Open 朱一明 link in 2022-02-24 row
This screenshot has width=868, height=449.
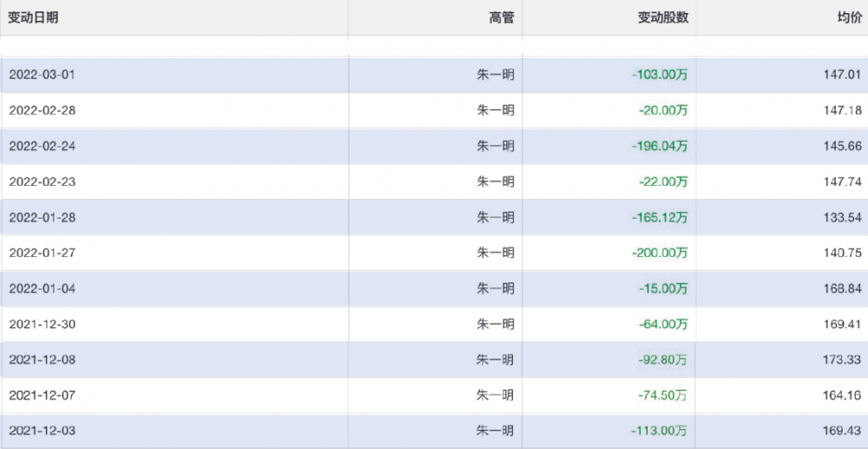(x=496, y=146)
